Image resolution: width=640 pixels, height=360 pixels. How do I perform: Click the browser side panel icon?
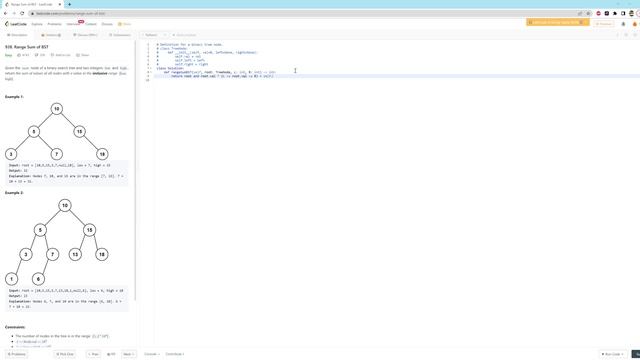623,13
